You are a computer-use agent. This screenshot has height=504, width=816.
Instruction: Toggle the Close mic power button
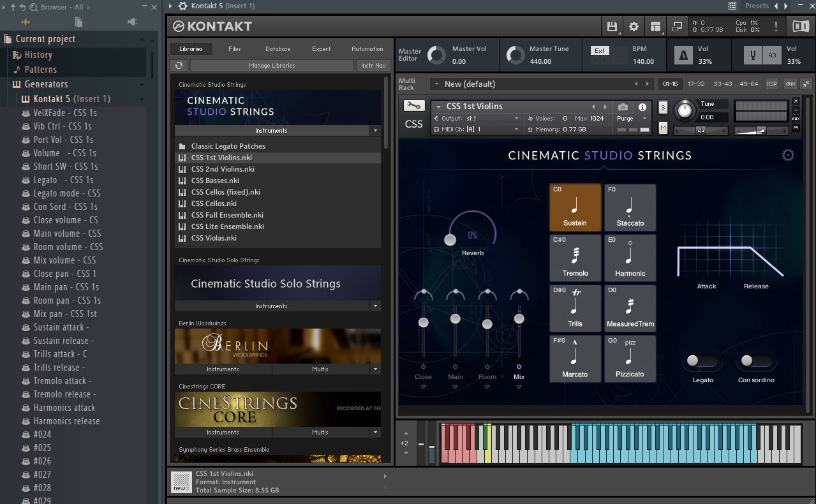point(423,367)
